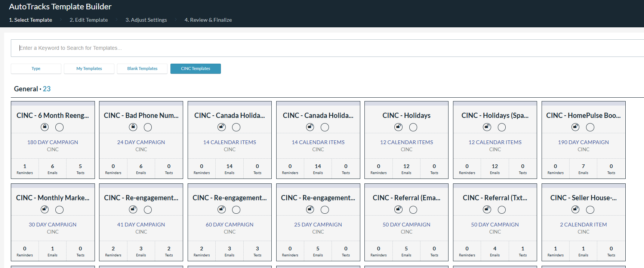
Task: Open step 4. Review & Finalize
Action: (x=208, y=20)
